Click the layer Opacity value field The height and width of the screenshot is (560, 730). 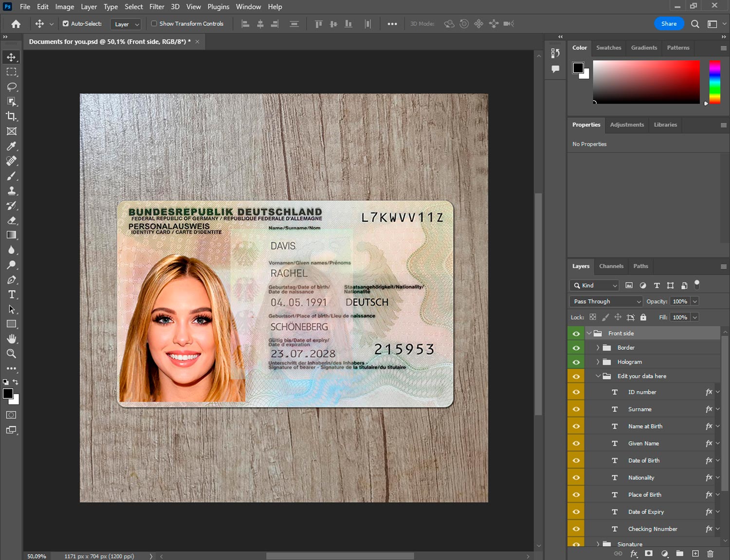[680, 302]
